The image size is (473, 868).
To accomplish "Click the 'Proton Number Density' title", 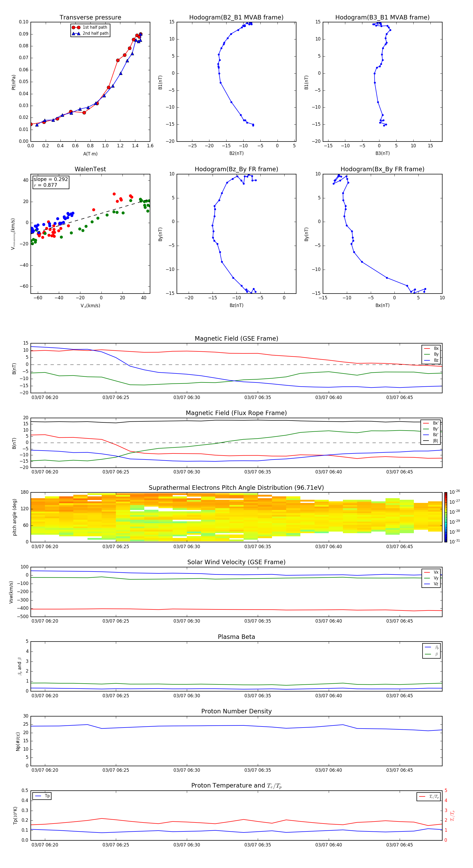I will click(x=236, y=711).
